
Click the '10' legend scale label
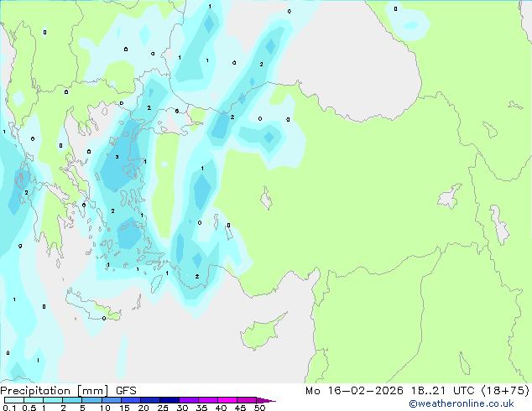click(105, 408)
